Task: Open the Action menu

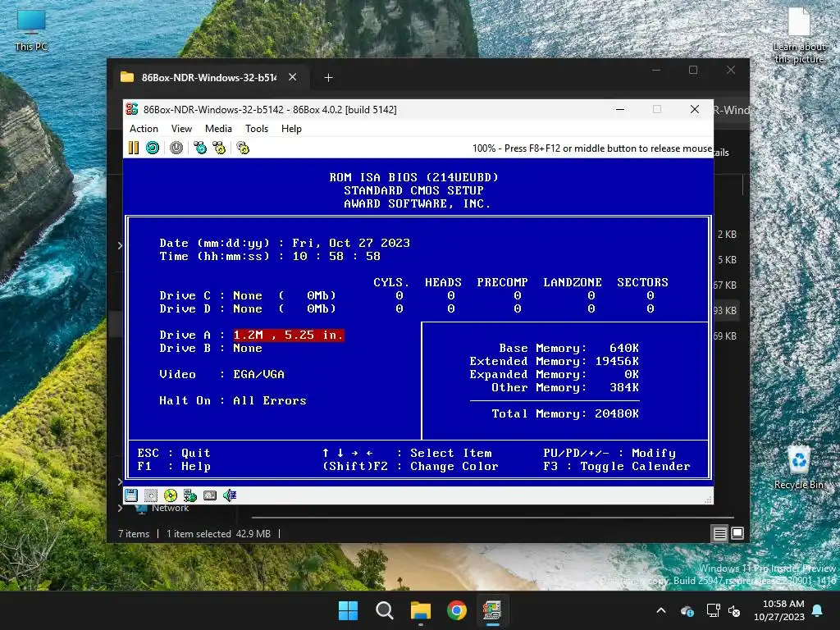Action: (144, 129)
